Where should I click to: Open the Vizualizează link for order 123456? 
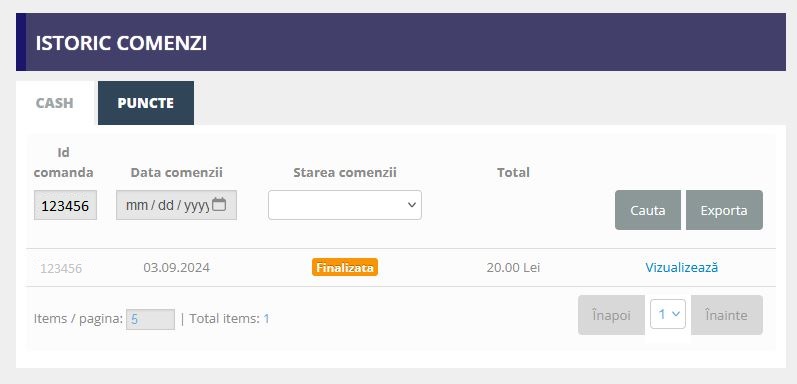[682, 267]
